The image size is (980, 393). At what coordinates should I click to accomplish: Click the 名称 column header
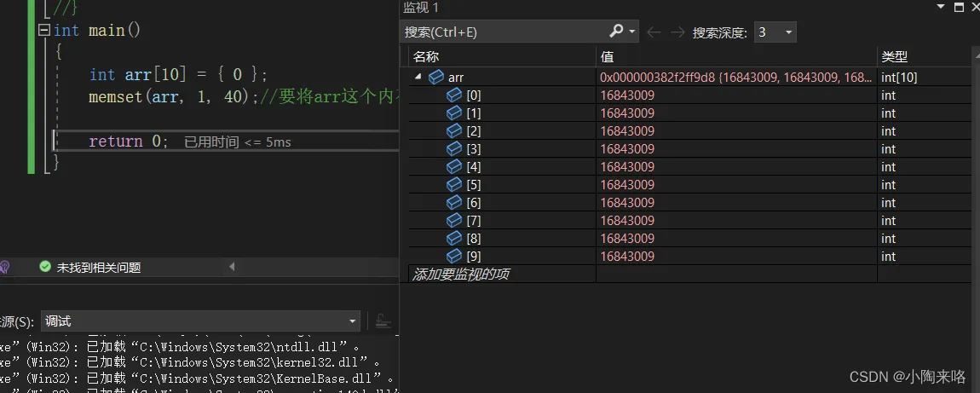point(426,57)
